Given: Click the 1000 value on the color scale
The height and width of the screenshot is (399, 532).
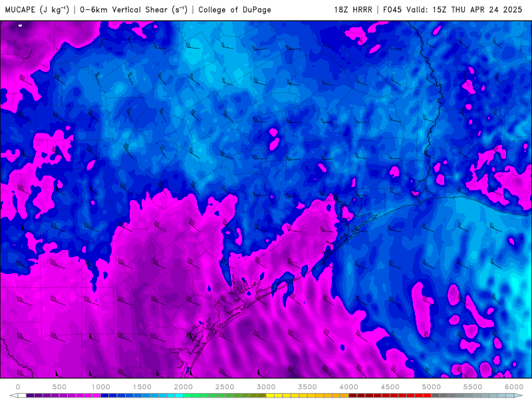Looking at the screenshot, I should tap(100, 387).
